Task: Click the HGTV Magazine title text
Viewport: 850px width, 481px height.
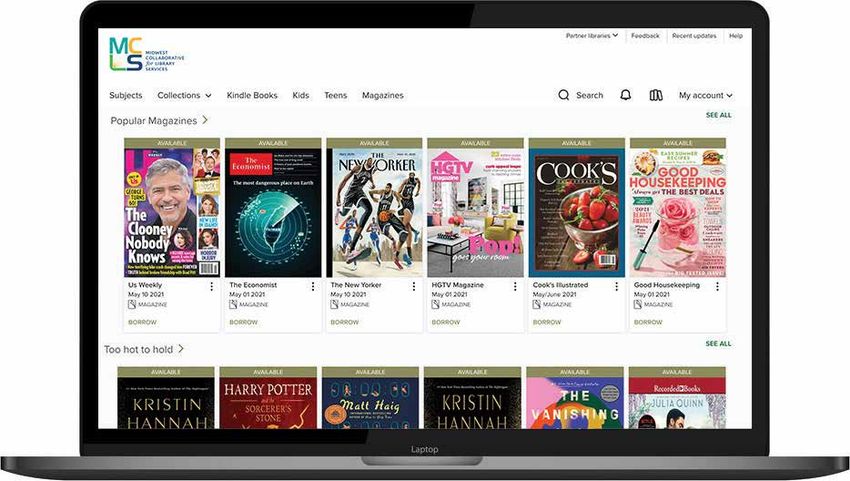Action: [458, 285]
